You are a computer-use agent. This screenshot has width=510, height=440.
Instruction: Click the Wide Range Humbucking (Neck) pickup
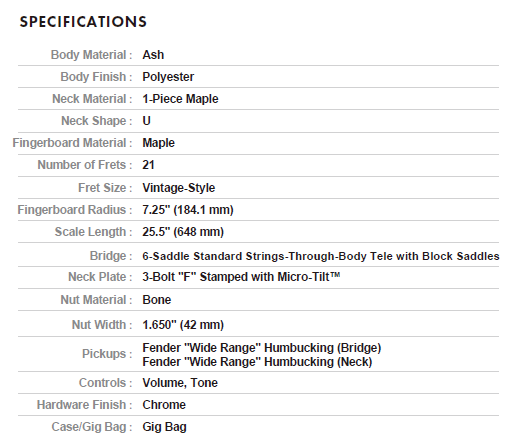pyautogui.click(x=257, y=362)
